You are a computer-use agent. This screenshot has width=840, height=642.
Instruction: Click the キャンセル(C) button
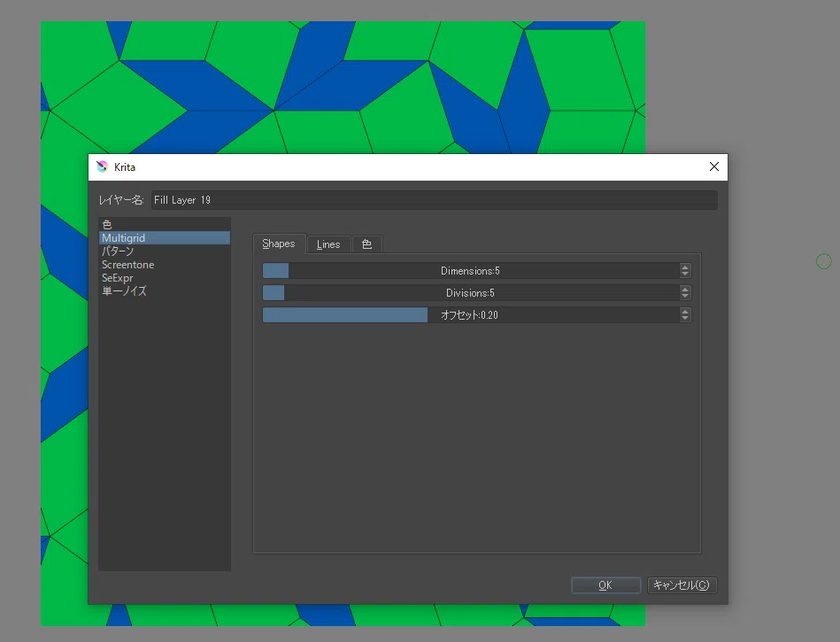682,585
